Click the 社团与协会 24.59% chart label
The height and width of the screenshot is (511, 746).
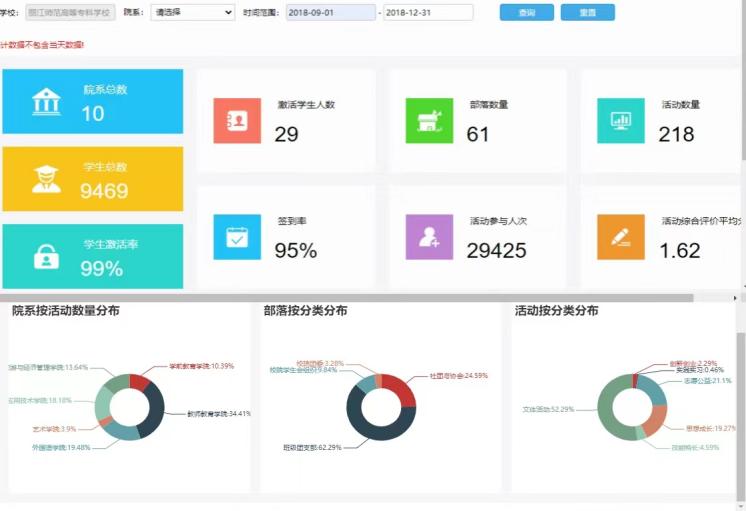(458, 376)
